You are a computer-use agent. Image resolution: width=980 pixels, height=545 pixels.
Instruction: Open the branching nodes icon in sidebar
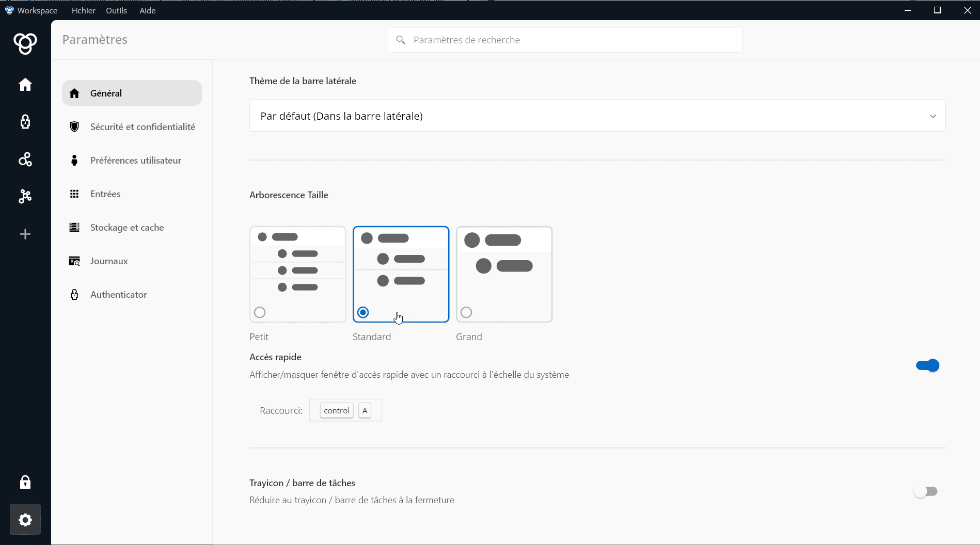point(25,197)
